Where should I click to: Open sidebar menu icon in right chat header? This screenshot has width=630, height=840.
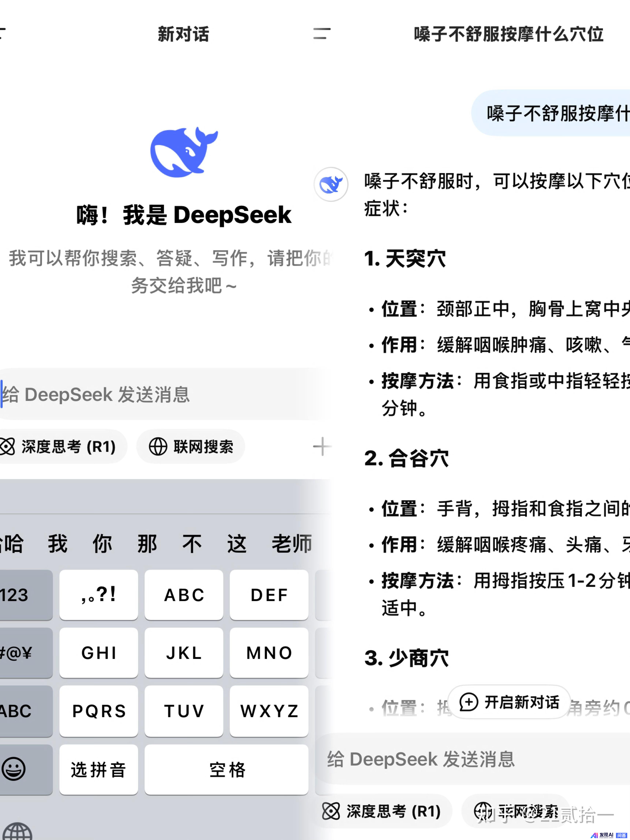pos(322,33)
